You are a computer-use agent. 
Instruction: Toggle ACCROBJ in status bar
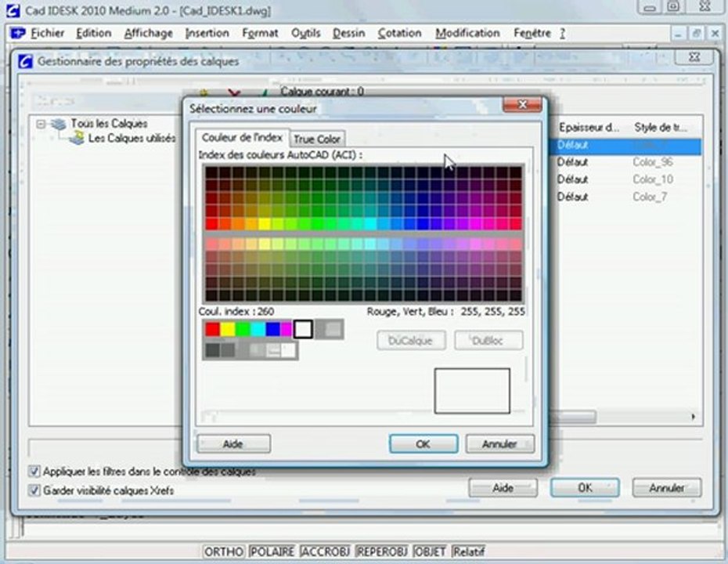[x=325, y=551]
